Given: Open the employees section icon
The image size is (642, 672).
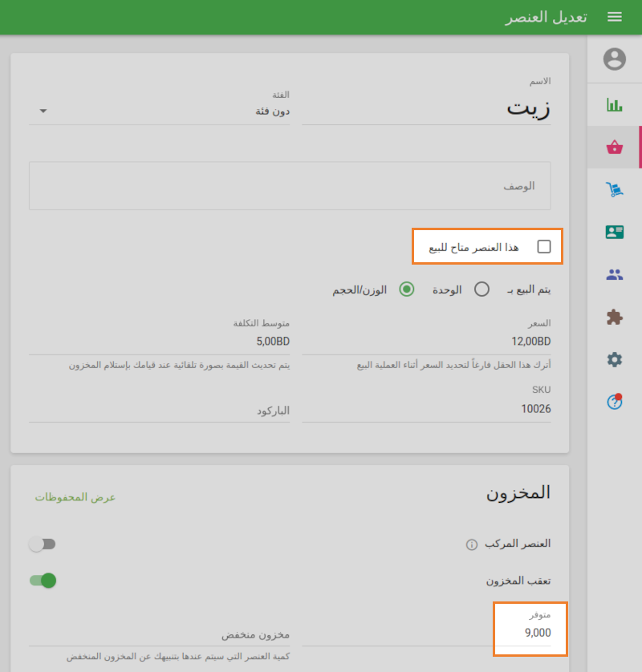Looking at the screenshot, I should pos(614,274).
